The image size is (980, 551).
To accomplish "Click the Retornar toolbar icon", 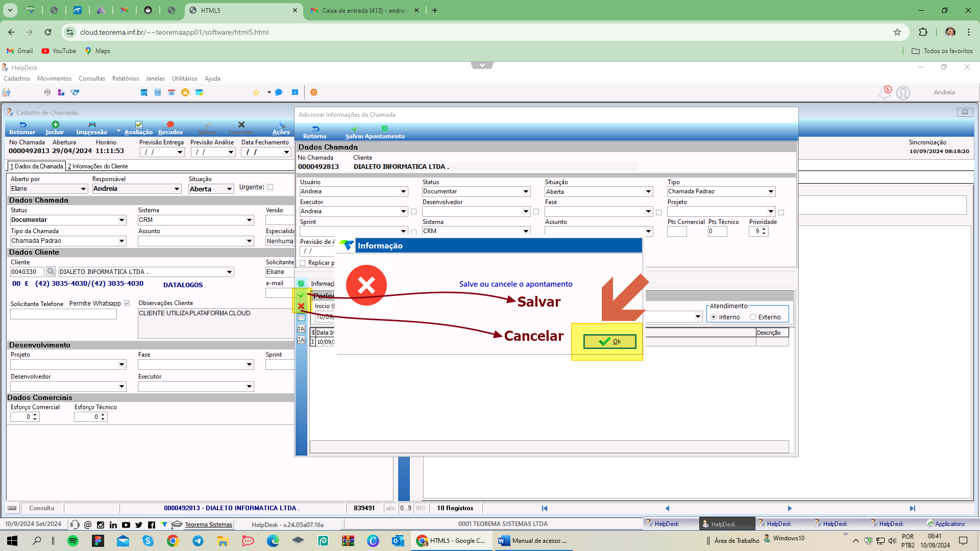I will point(22,124).
